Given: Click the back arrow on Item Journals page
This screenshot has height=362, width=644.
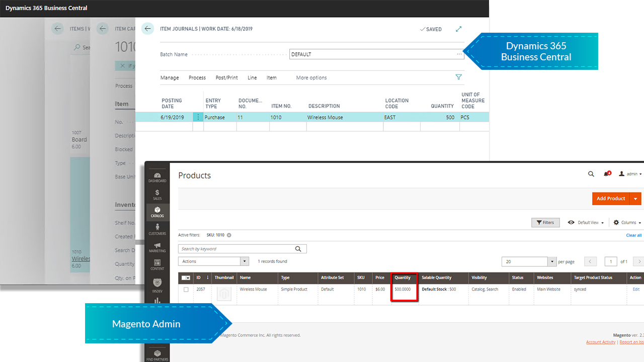Looking at the screenshot, I should click(147, 29).
